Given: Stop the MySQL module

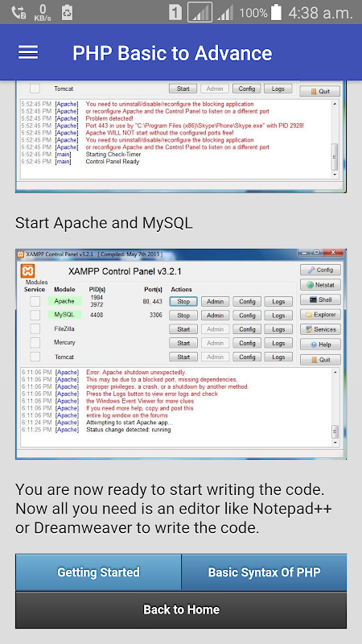Looking at the screenshot, I should tap(183, 316).
